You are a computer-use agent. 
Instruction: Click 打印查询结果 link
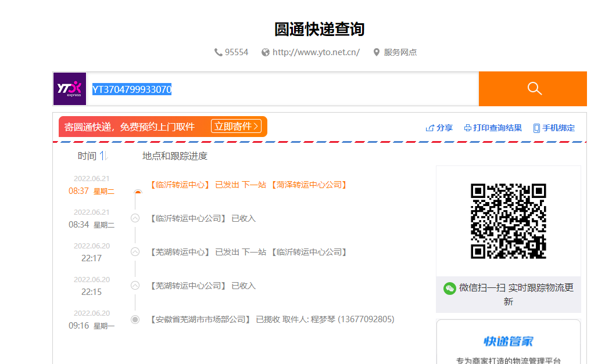click(x=497, y=128)
